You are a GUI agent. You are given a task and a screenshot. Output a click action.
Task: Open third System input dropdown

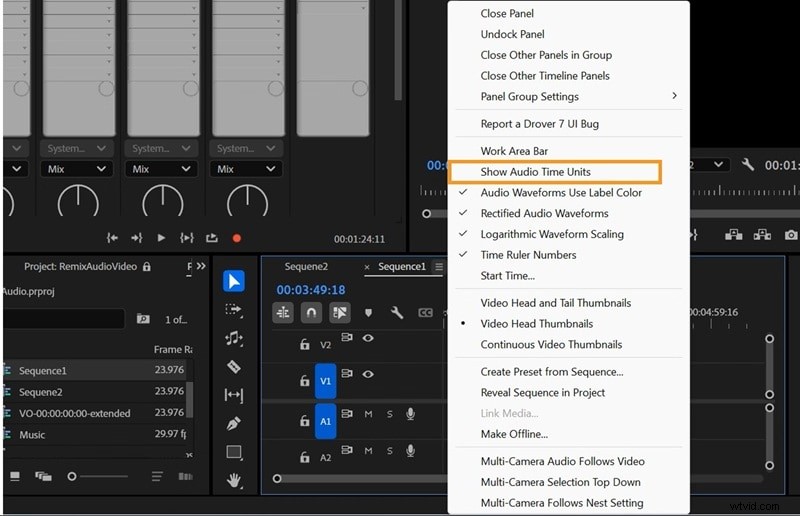(x=246, y=149)
